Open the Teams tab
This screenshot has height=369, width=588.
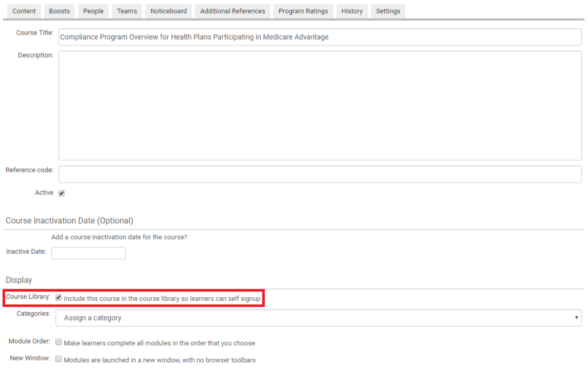(126, 11)
